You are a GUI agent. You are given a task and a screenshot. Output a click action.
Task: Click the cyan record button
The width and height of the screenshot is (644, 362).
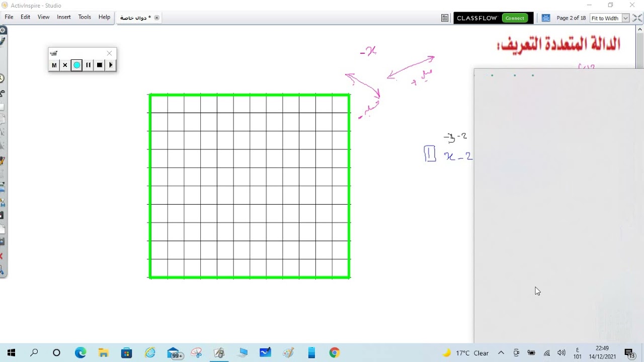coord(76,65)
